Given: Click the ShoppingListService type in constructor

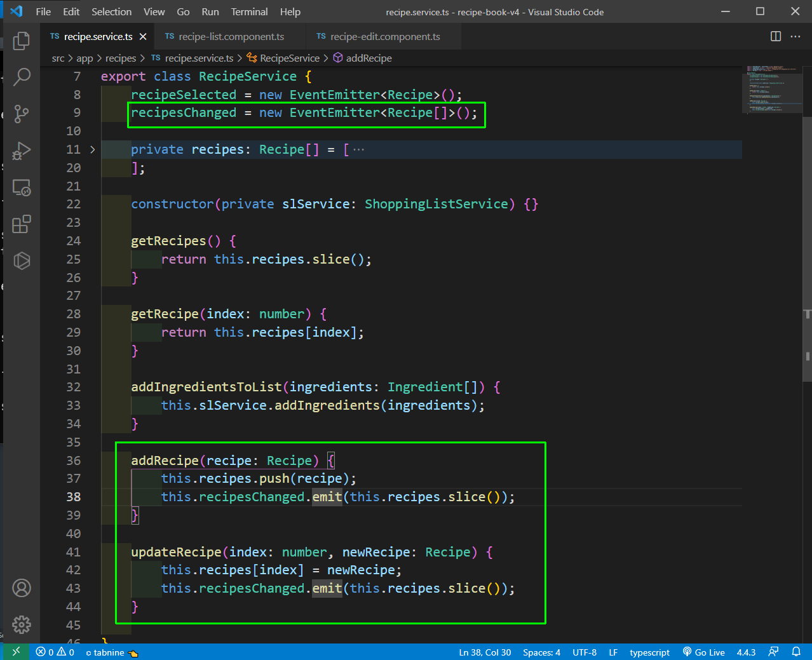Looking at the screenshot, I should pyautogui.click(x=436, y=205).
